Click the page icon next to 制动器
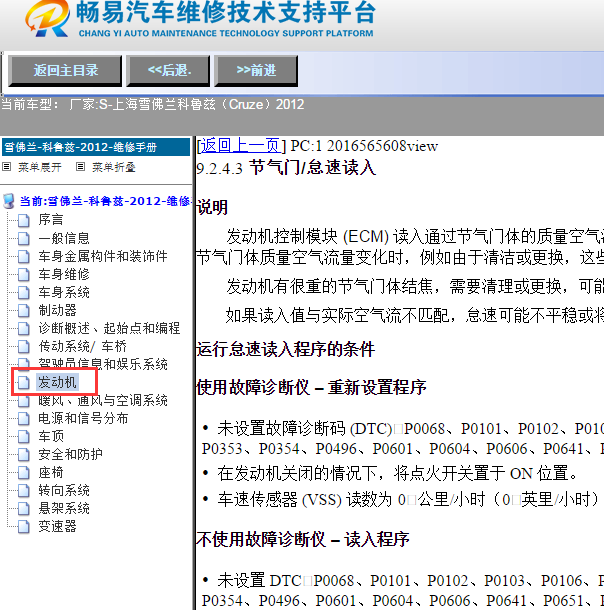 pos(24,310)
